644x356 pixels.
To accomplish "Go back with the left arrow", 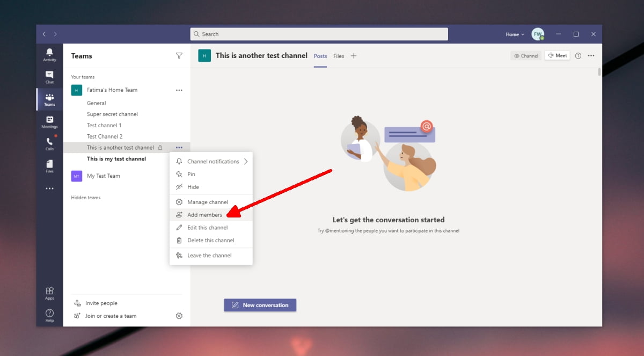I will (x=44, y=34).
